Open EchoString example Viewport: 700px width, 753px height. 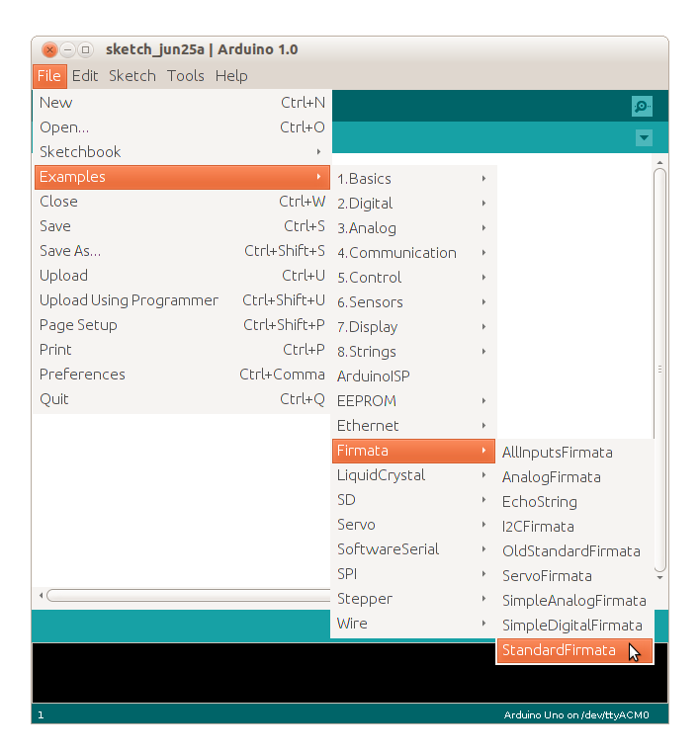(x=575, y=502)
